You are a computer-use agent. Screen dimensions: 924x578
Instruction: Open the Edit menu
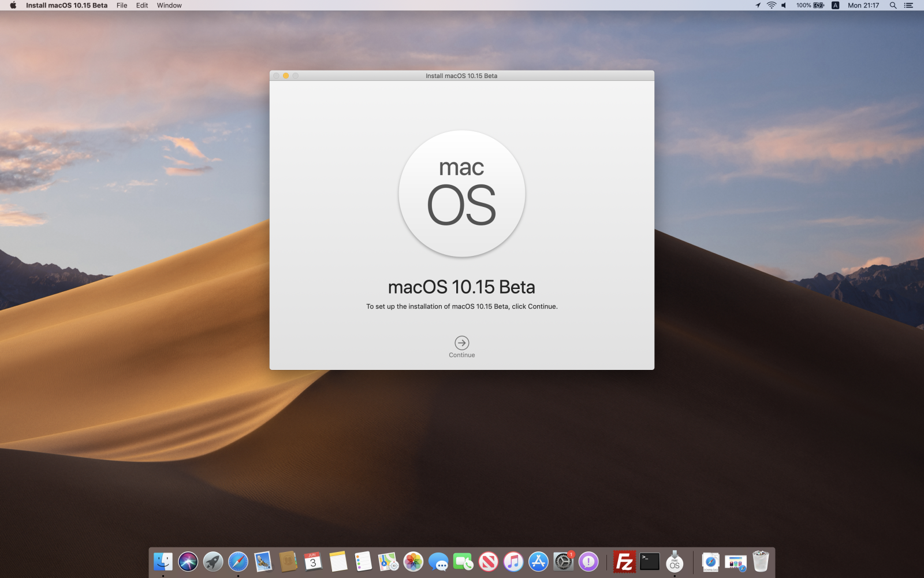coord(142,5)
